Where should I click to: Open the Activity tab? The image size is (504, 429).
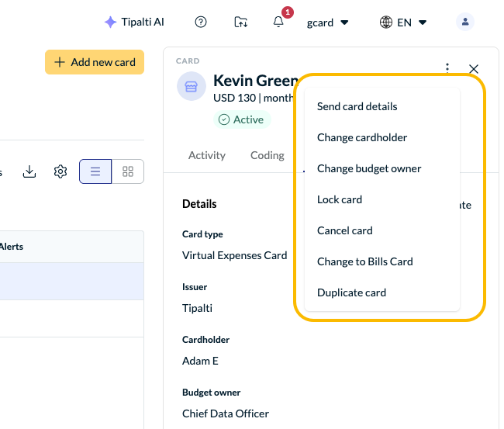207,155
